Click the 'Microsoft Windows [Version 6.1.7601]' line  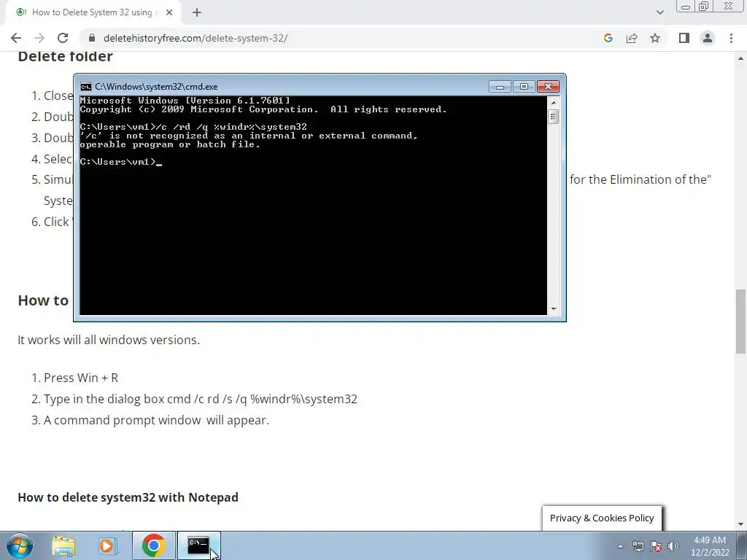pyautogui.click(x=185, y=101)
